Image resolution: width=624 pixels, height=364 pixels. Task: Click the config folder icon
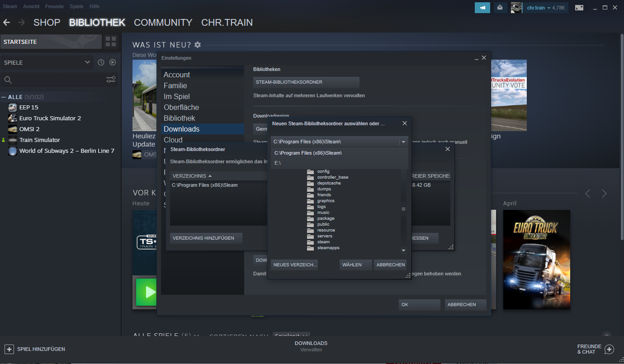310,171
